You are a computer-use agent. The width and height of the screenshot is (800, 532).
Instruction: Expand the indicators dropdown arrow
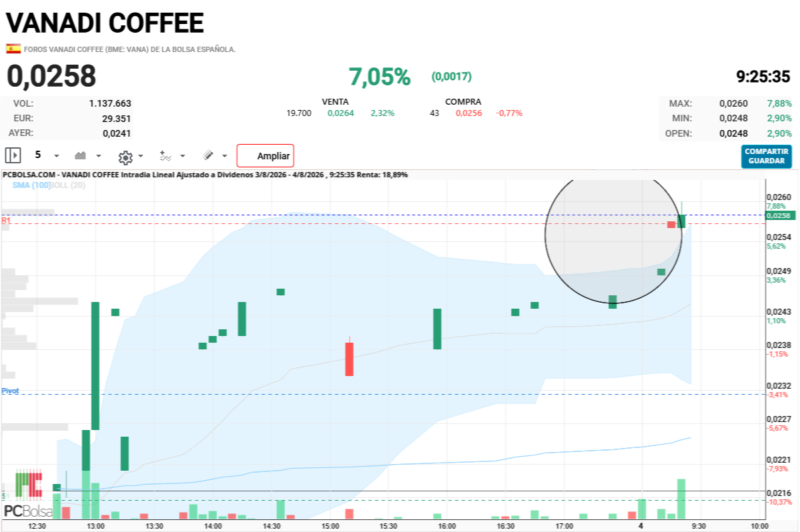[x=183, y=156]
